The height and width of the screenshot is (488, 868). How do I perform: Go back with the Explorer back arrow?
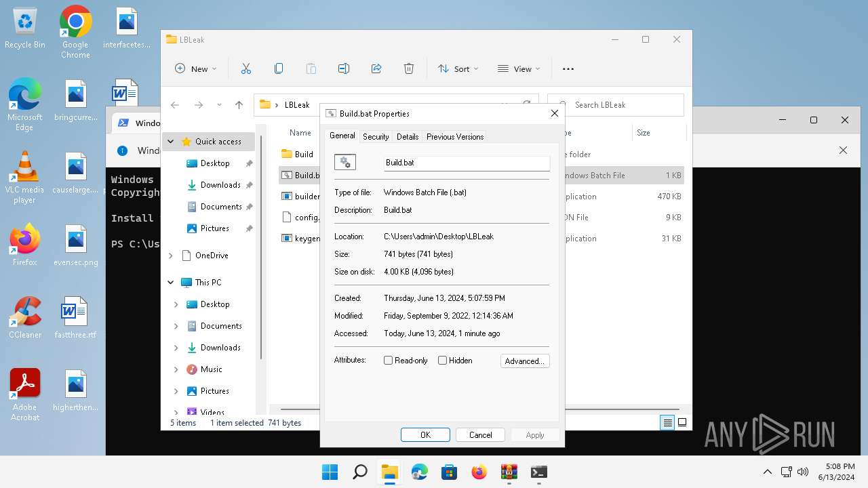click(x=175, y=105)
